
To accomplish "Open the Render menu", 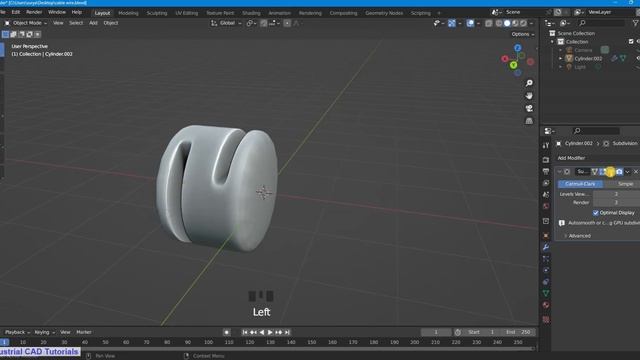I will coord(34,12).
